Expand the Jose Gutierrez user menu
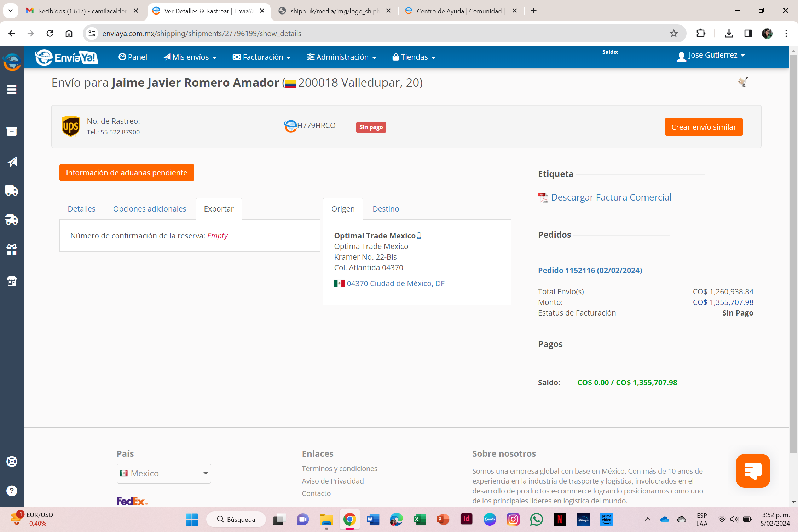Screen dimensions: 798x532 coord(711,56)
